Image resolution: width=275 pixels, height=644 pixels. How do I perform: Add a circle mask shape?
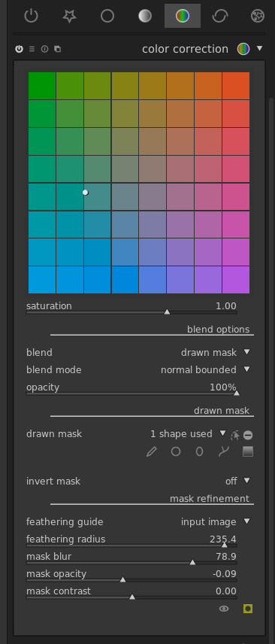176,452
